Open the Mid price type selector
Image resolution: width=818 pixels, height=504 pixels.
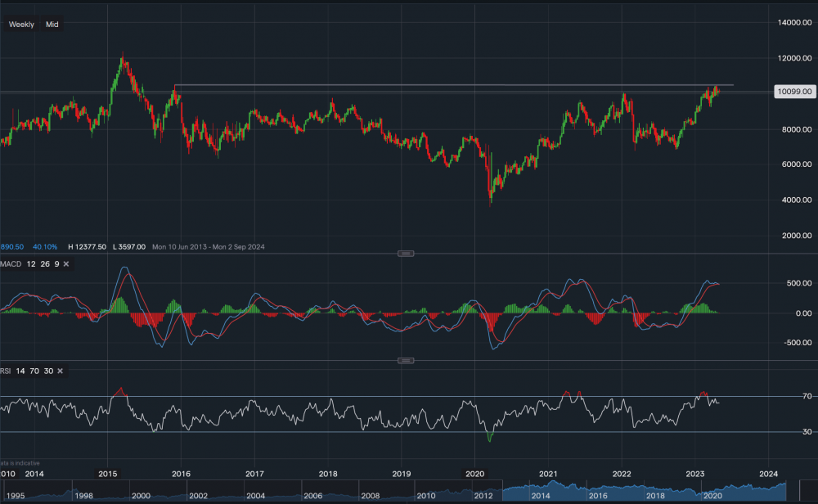click(x=50, y=25)
